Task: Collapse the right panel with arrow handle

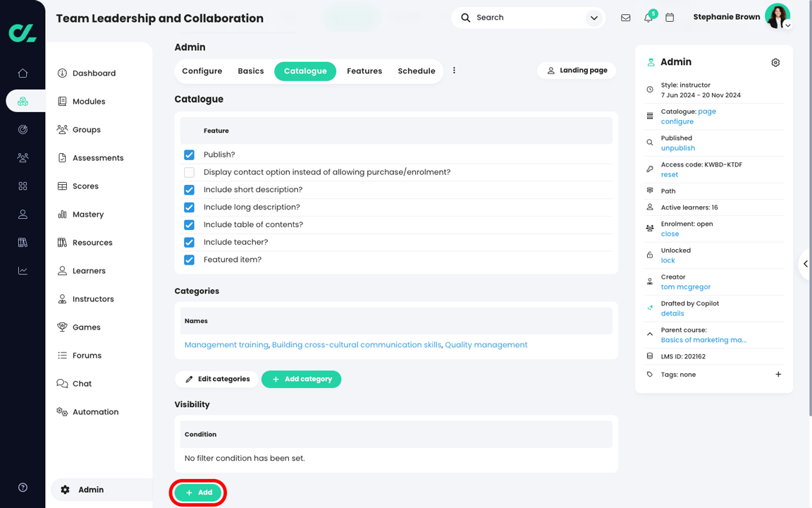Action: coord(806,264)
